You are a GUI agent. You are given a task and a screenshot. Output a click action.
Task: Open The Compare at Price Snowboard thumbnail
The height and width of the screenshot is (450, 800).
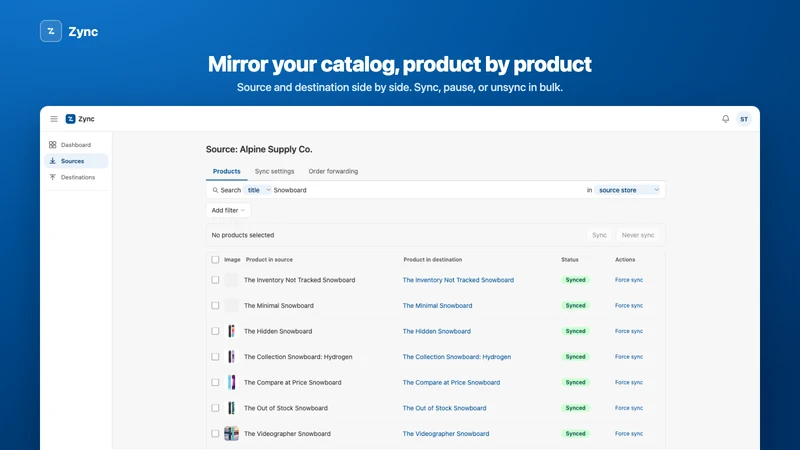point(232,382)
